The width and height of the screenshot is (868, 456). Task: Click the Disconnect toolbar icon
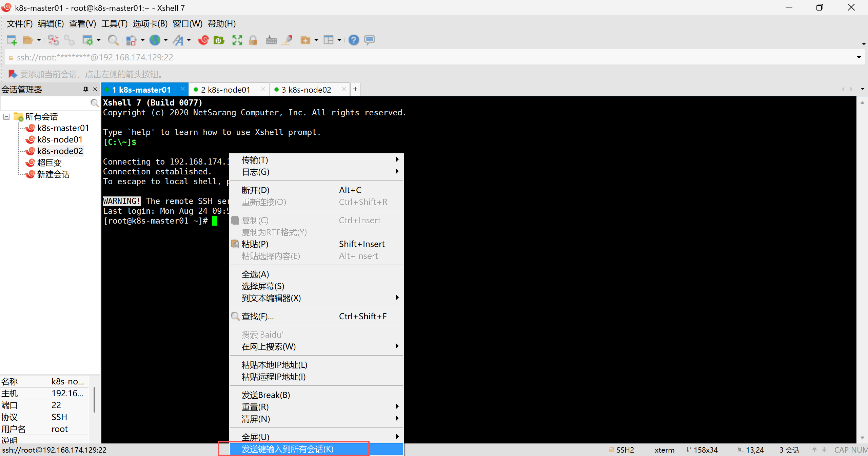(x=53, y=40)
